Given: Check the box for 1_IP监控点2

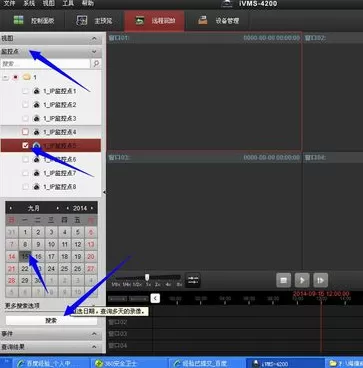Looking at the screenshot, I should [x=25, y=105].
